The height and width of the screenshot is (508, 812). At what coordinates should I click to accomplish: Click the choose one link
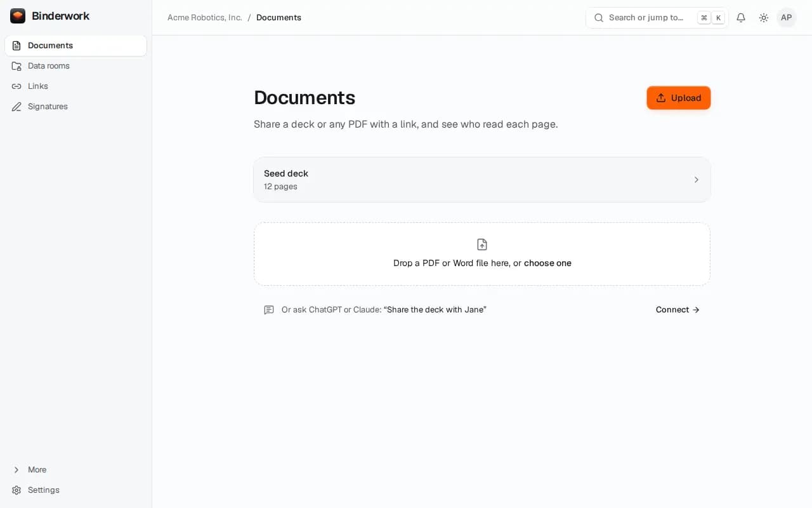tap(547, 263)
